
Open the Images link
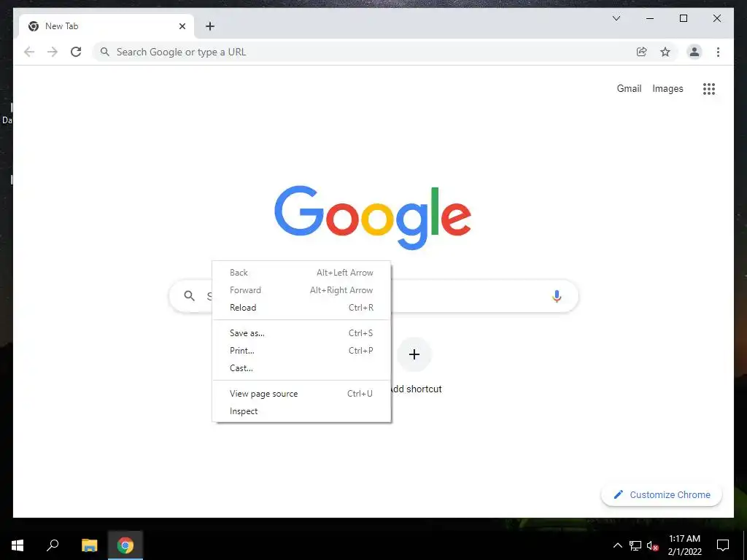tap(667, 88)
